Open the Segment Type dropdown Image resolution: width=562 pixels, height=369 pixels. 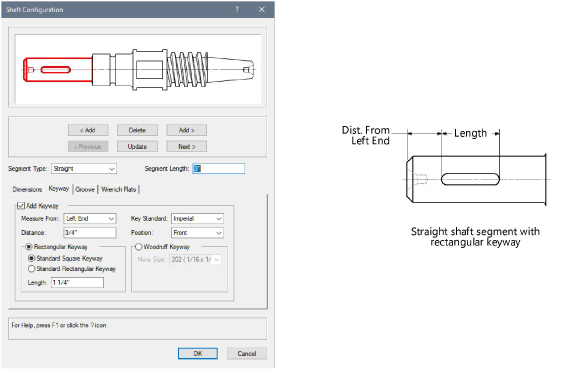84,169
